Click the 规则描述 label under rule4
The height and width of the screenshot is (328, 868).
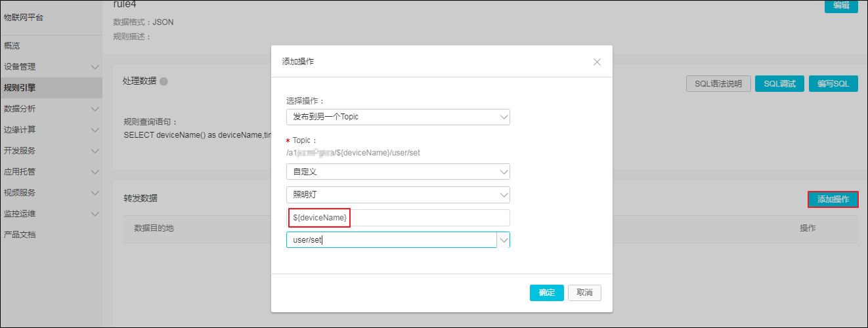pyautogui.click(x=132, y=37)
